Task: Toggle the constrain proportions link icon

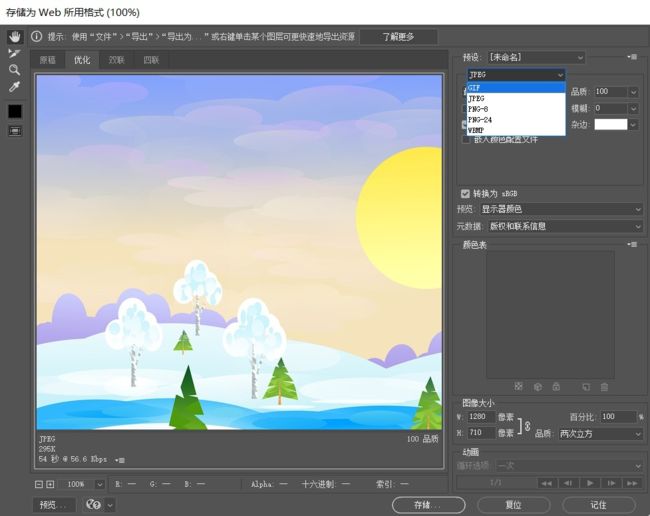Action: click(528, 426)
